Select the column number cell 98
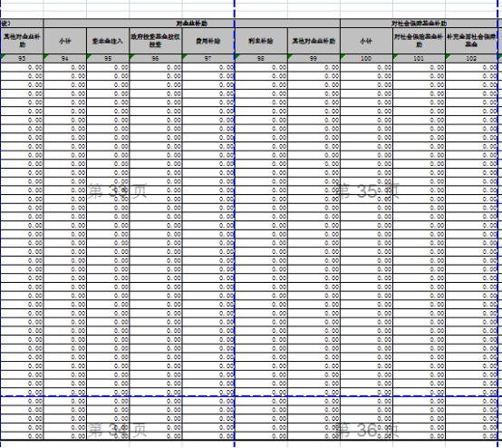Viewport: 502px width, 448px height. 261,58
